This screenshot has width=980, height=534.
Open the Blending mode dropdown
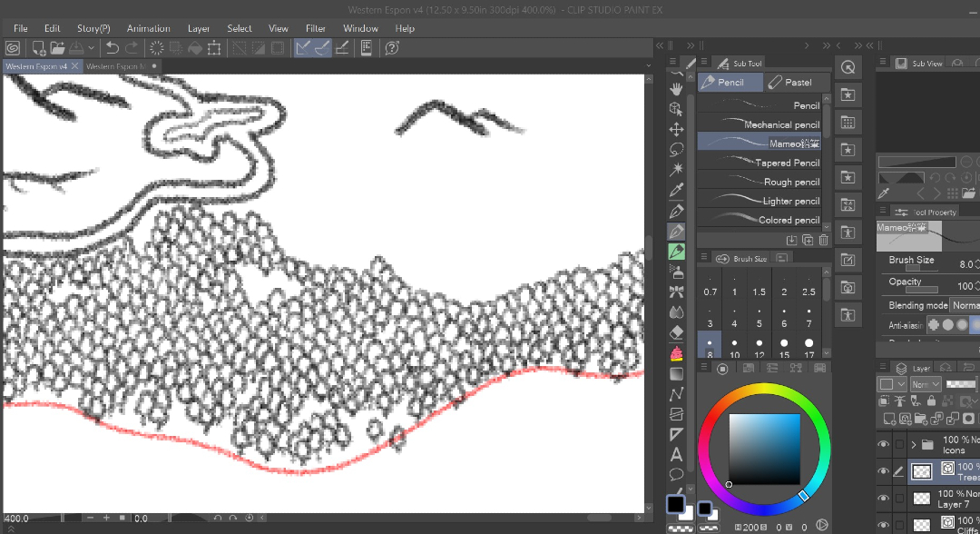coord(964,306)
